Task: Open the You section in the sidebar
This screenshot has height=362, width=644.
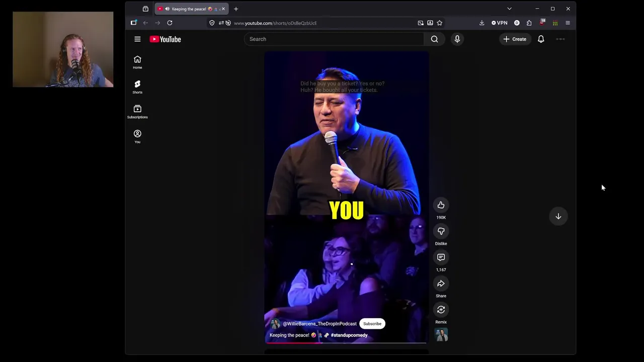Action: coord(137,136)
